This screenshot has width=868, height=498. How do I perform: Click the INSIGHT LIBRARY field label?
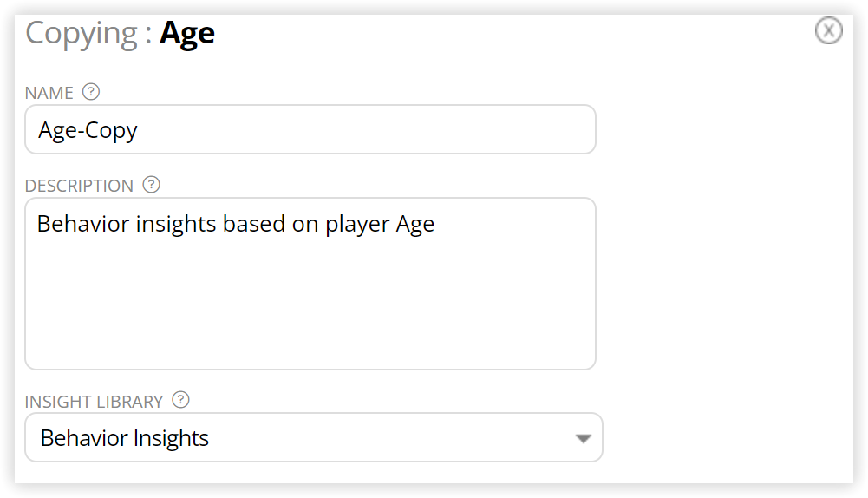point(95,402)
